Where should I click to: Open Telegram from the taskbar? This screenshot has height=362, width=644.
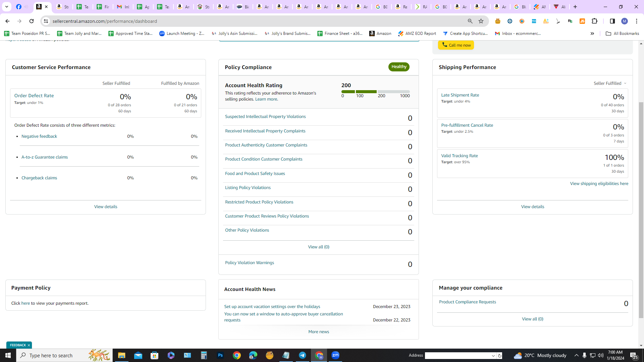pyautogui.click(x=303, y=355)
